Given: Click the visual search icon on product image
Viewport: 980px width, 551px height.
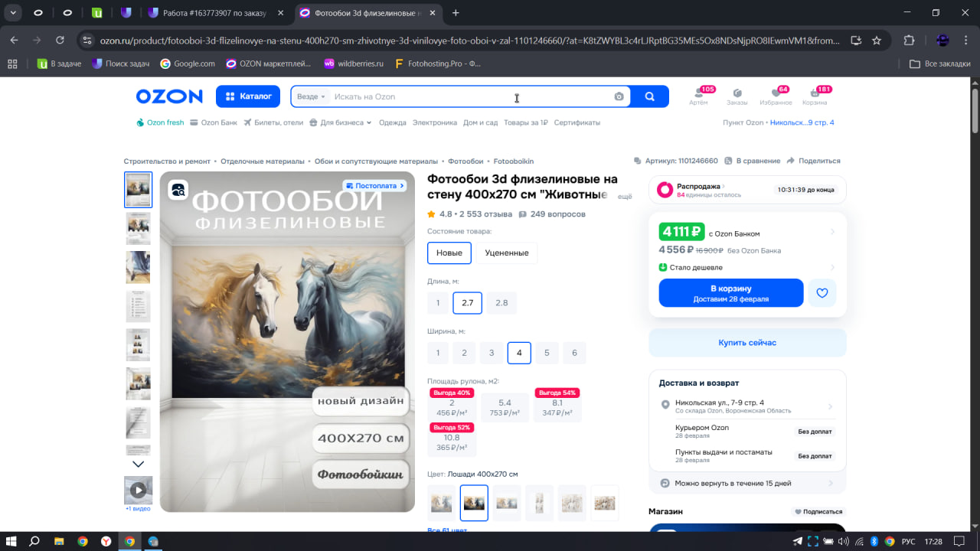Looking at the screenshot, I should click(x=178, y=190).
